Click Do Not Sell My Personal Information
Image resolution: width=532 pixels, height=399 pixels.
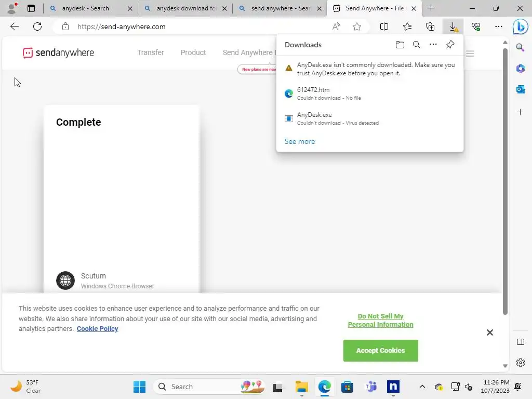pos(380,320)
